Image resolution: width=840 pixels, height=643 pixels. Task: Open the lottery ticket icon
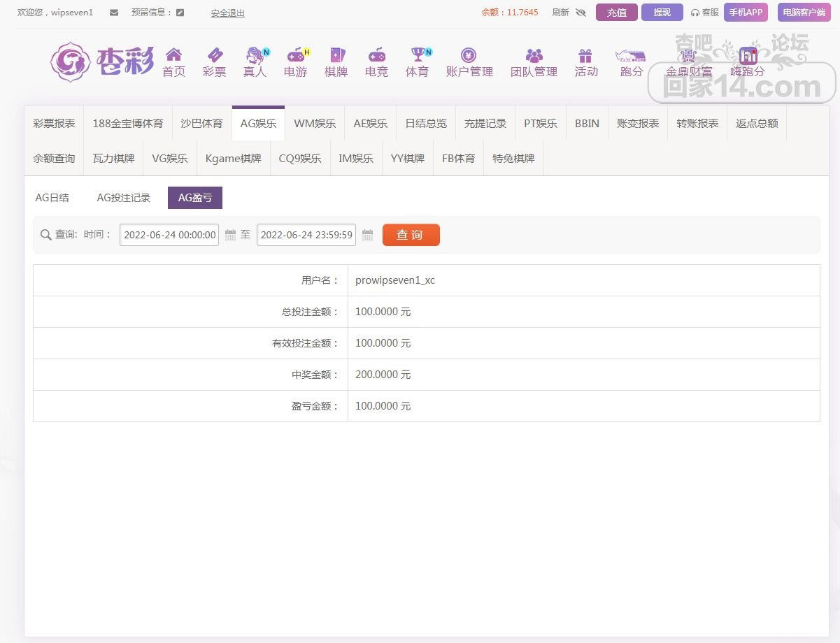[x=215, y=55]
